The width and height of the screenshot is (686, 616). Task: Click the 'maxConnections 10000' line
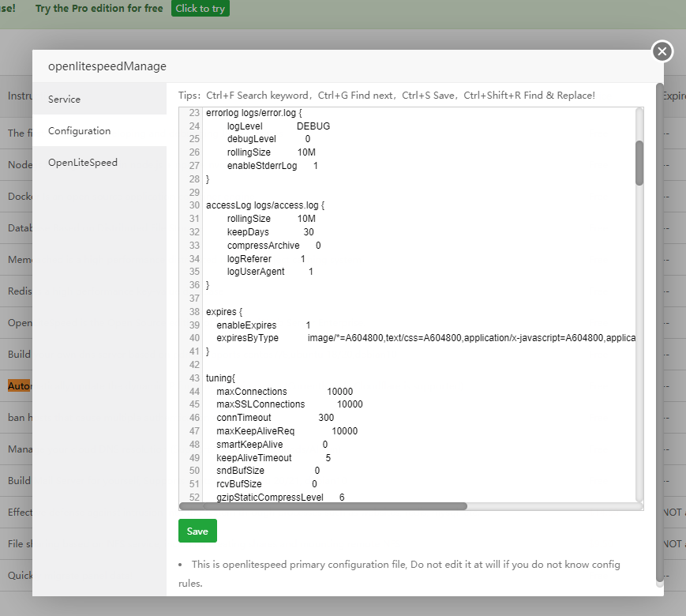[x=284, y=391]
